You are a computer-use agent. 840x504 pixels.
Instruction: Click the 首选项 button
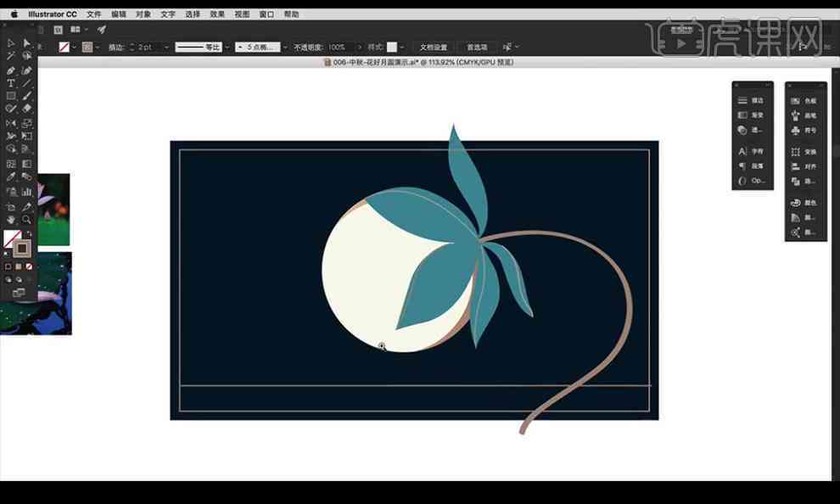click(477, 48)
